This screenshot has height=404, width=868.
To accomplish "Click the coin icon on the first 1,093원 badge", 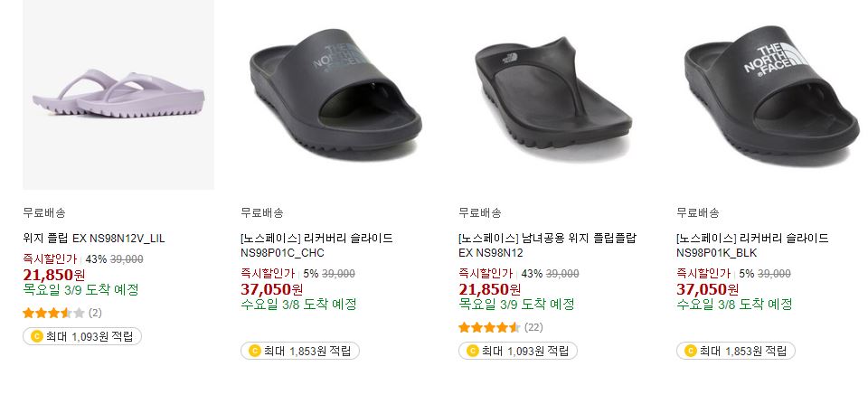I will coord(37,336).
